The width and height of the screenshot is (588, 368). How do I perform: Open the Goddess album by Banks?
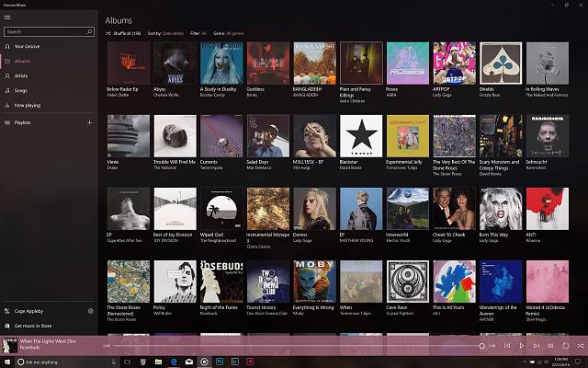click(x=268, y=63)
